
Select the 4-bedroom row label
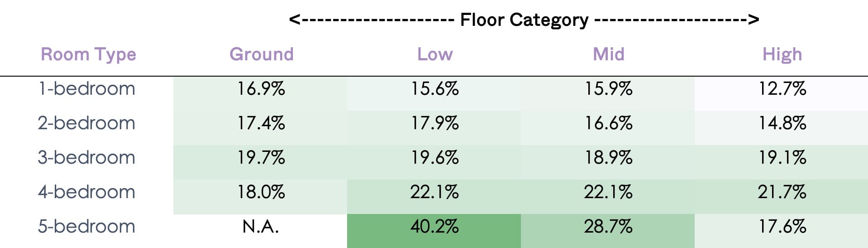86,192
